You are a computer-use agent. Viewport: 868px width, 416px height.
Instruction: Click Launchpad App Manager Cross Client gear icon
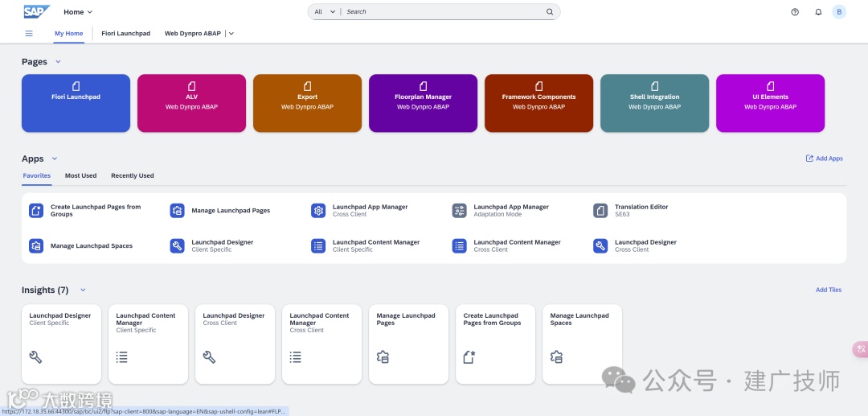[x=318, y=211]
